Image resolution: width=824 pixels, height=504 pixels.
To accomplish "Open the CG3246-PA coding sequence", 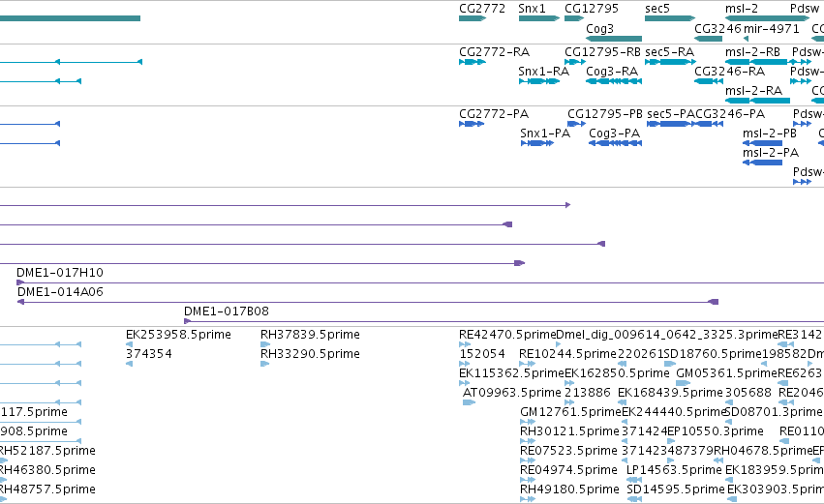I will (x=709, y=124).
